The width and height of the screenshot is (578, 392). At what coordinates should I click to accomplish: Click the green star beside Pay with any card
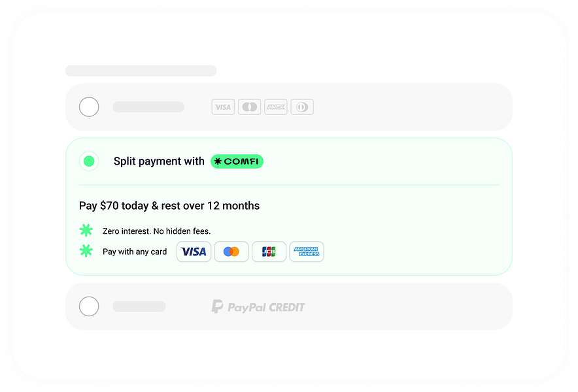[x=86, y=251]
